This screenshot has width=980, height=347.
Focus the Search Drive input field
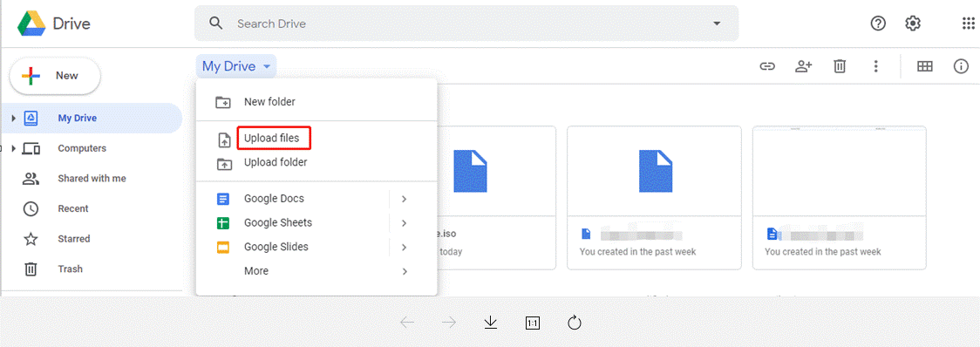coord(466,24)
